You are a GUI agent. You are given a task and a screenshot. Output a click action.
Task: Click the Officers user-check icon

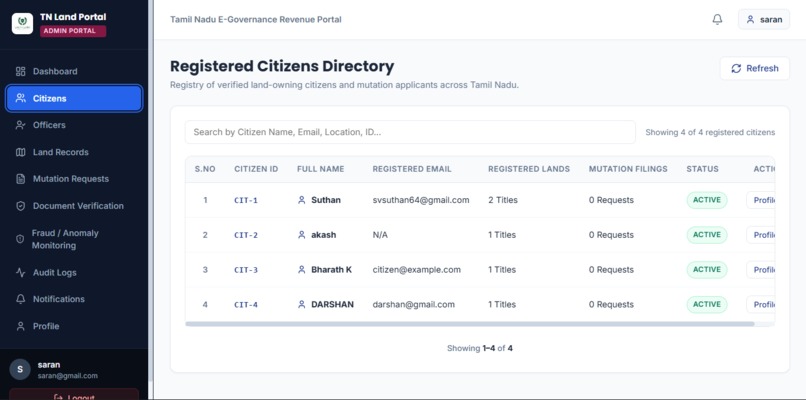[21, 125]
